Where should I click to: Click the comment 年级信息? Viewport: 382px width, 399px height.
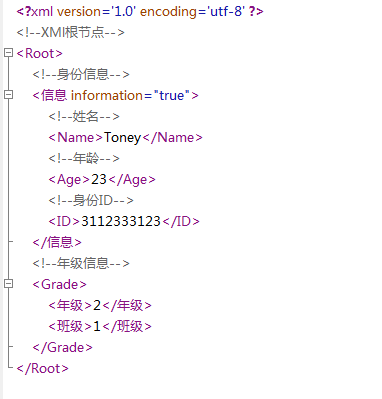81,263
